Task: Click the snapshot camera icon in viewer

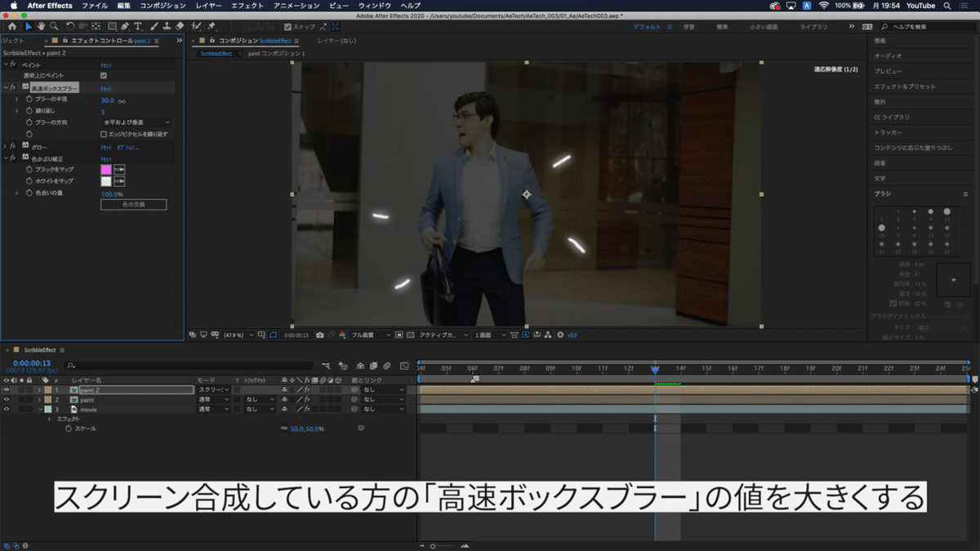Action: [320, 335]
